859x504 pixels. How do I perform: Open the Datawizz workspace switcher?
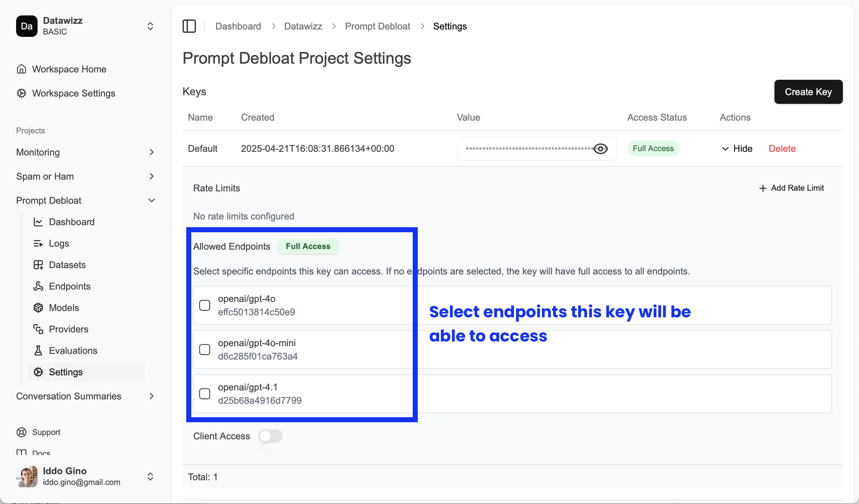tap(150, 26)
